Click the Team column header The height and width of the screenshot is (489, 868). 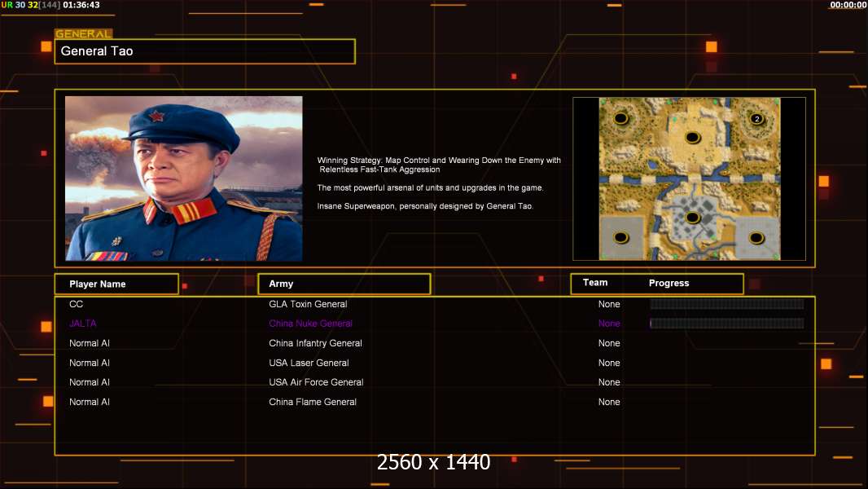click(x=595, y=283)
